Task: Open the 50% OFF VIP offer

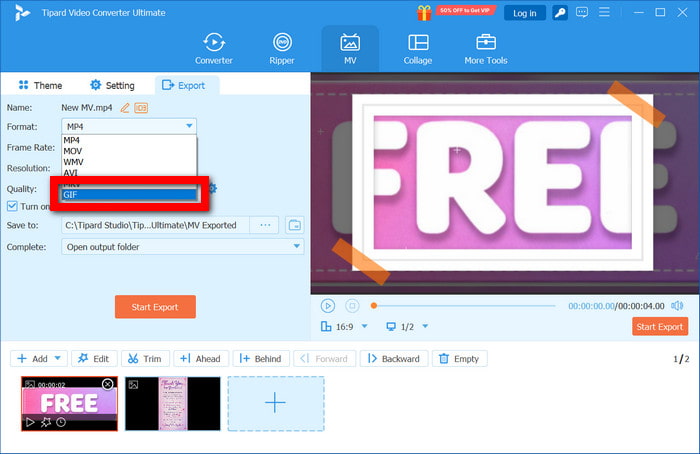Action: [x=465, y=10]
